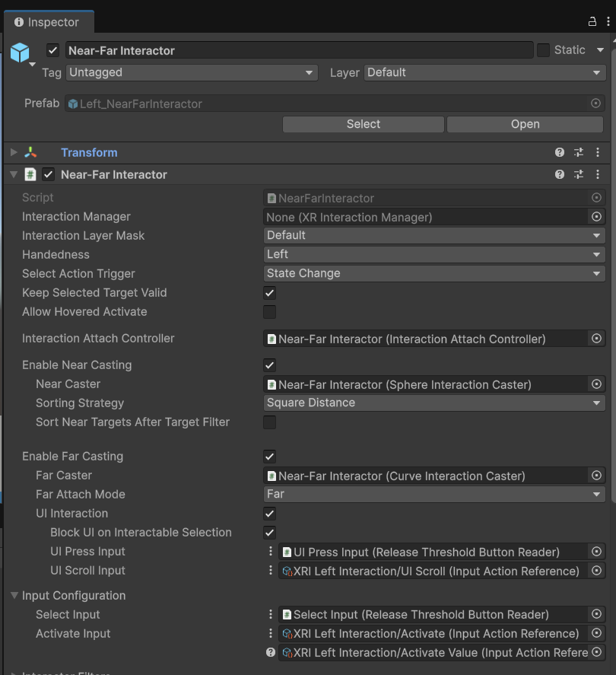Click the Near-Far Interactor script icon
Viewport: 616px width, 675px height.
pos(30,174)
